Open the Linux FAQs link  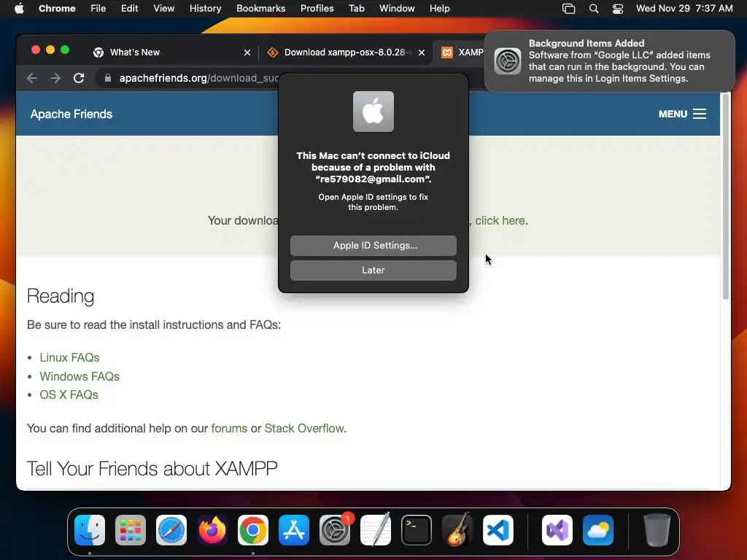coord(69,357)
